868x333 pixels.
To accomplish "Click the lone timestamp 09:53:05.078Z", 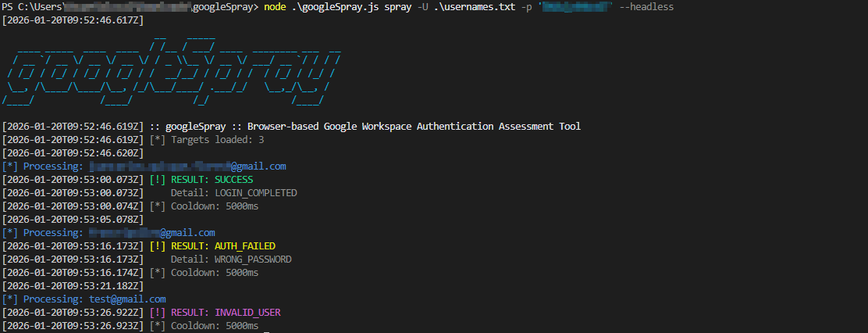I will point(73,220).
